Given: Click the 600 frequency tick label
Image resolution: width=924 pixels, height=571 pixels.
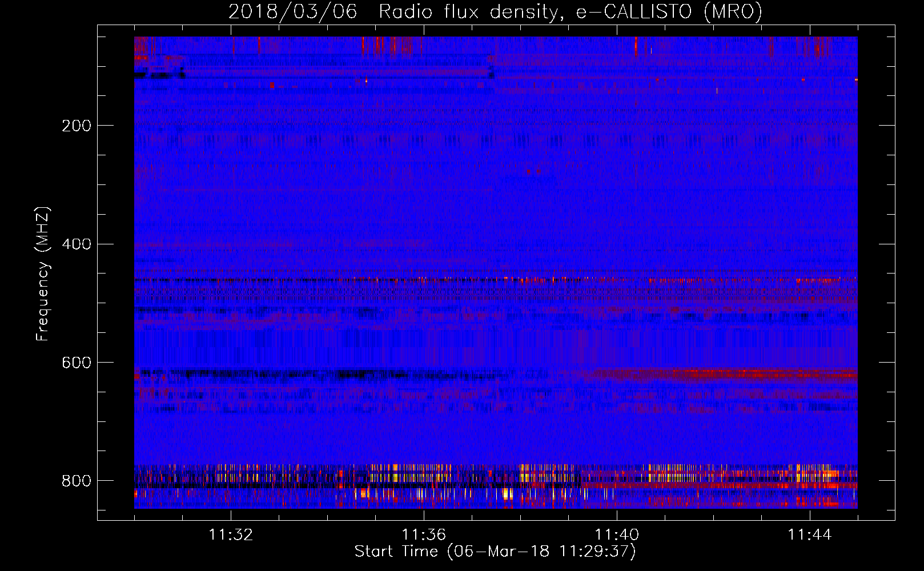Looking at the screenshot, I should pyautogui.click(x=77, y=363).
